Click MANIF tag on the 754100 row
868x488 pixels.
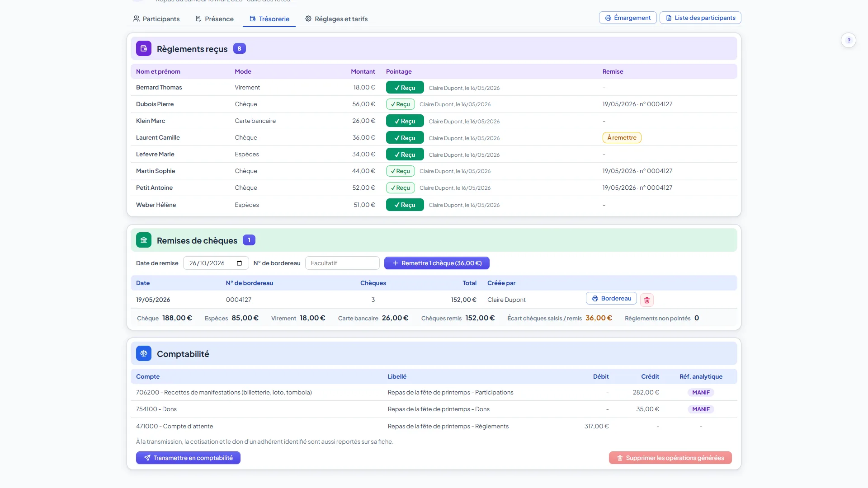[x=701, y=409]
